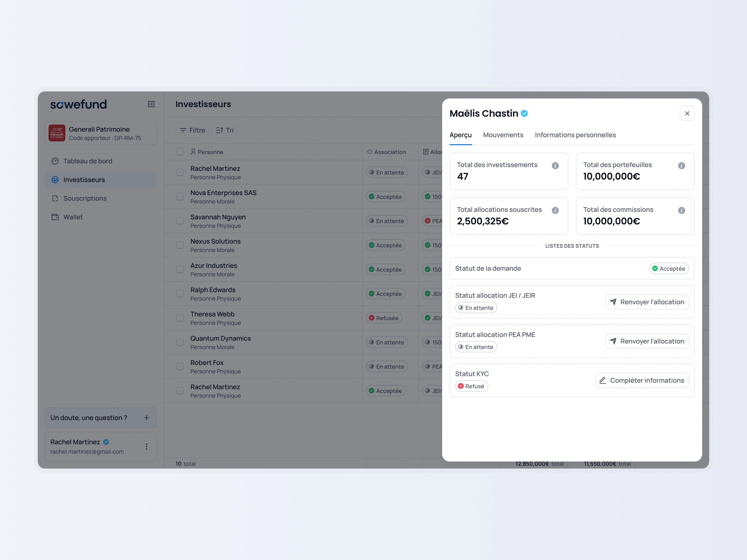Click the Generali Patrimoine logo

click(x=57, y=133)
